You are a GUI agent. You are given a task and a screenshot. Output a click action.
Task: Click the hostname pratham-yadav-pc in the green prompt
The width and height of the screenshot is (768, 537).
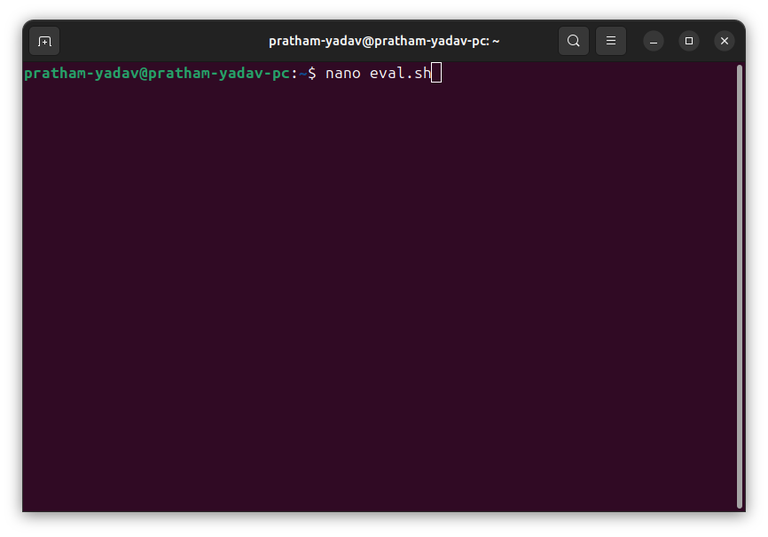coord(219,73)
